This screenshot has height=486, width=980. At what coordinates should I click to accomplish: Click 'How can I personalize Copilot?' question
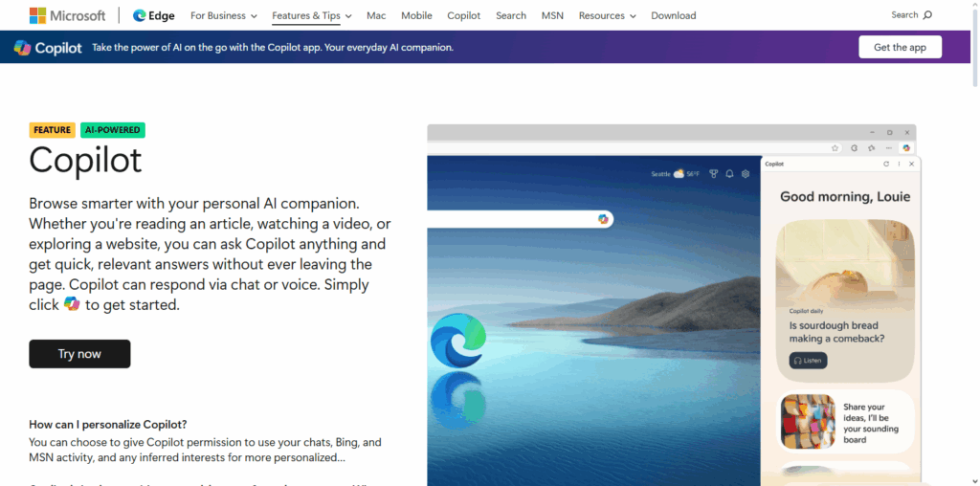(107, 424)
